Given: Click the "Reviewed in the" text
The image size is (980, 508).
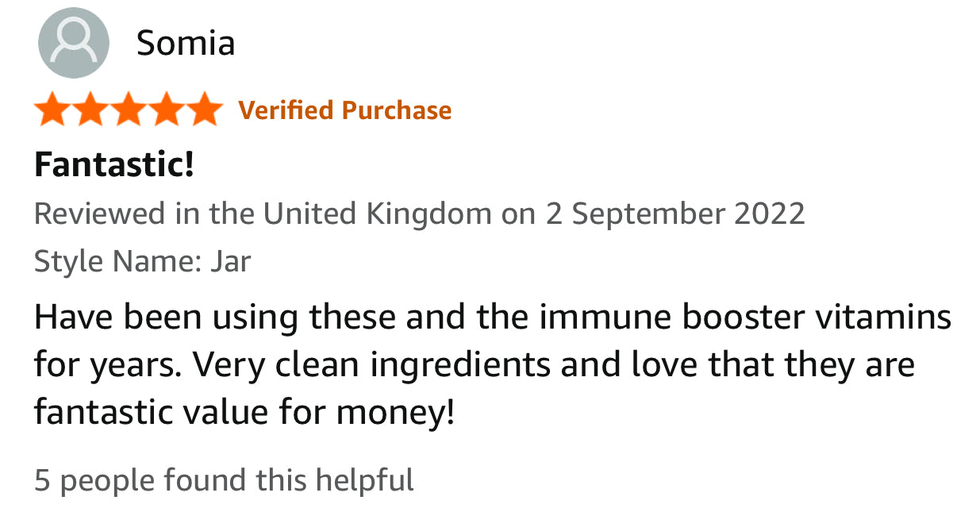Looking at the screenshot, I should [146, 214].
